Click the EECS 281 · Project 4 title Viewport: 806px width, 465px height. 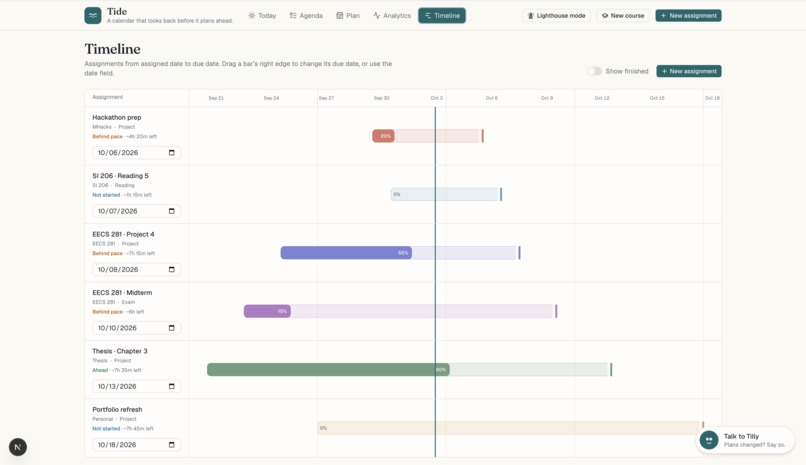[123, 234]
